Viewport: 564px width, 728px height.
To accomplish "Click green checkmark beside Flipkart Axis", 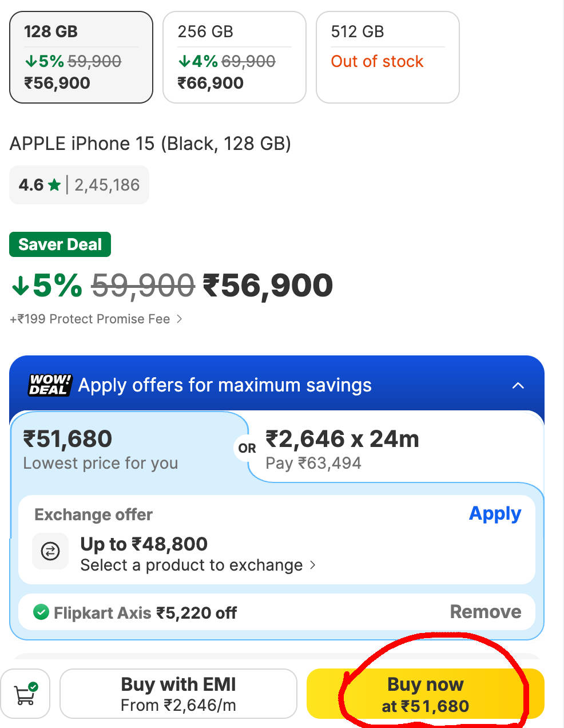I will tap(41, 612).
